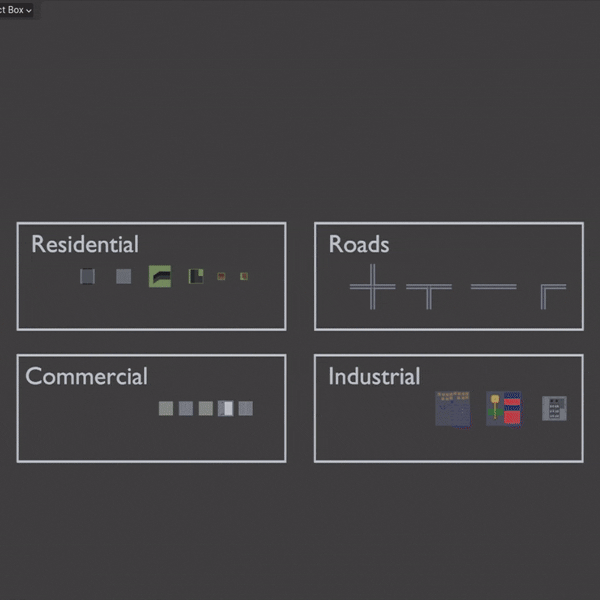Click the Commercial label
This screenshot has width=600, height=600.
click(86, 376)
